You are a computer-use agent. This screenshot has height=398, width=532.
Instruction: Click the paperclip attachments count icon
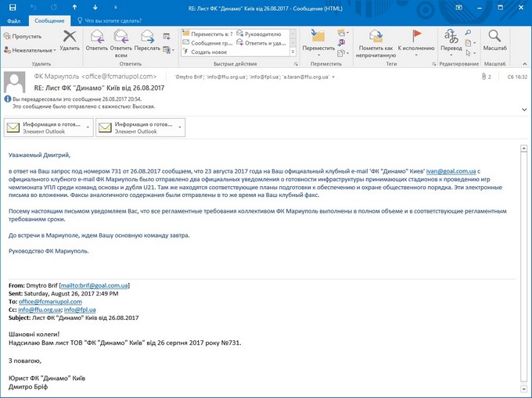click(484, 77)
